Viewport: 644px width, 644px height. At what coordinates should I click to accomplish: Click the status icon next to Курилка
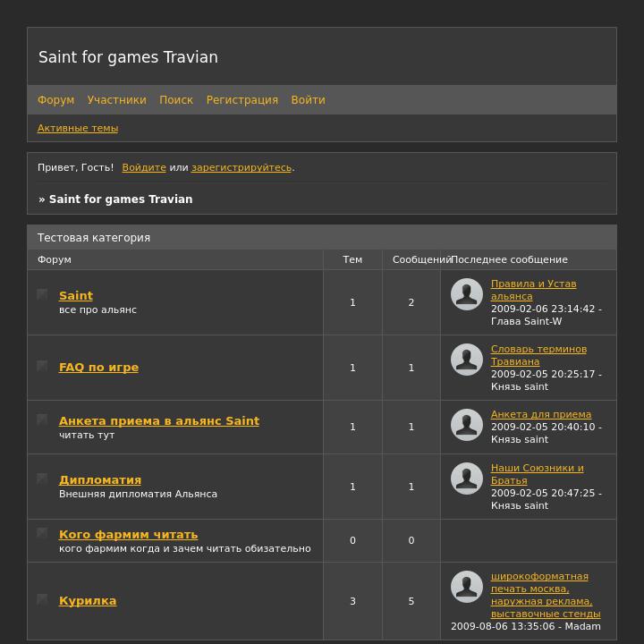click(42, 599)
